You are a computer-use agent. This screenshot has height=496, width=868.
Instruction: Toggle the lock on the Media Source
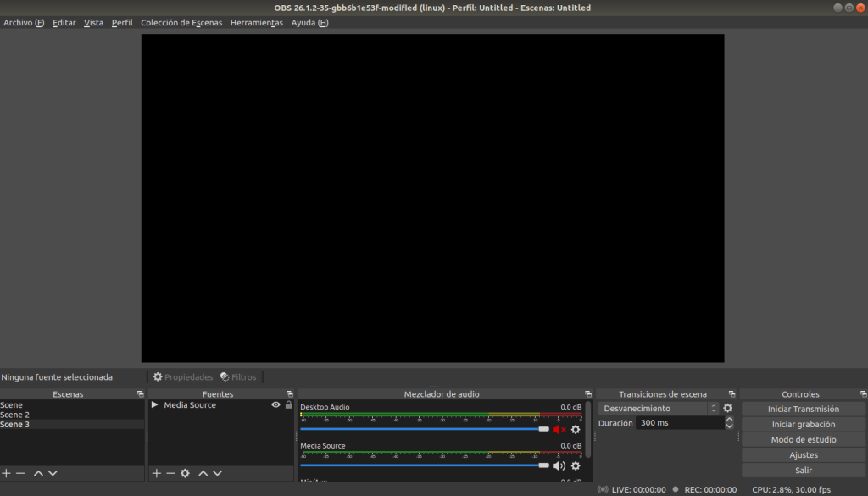289,405
